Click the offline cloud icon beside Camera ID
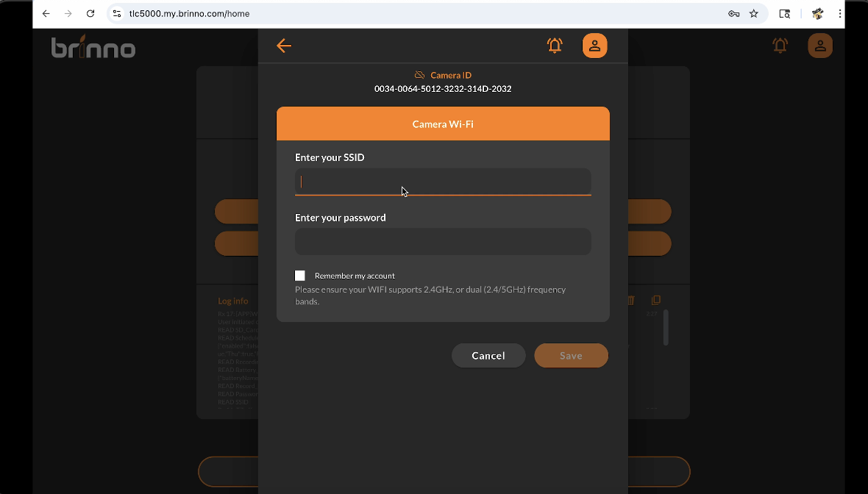 (x=419, y=75)
